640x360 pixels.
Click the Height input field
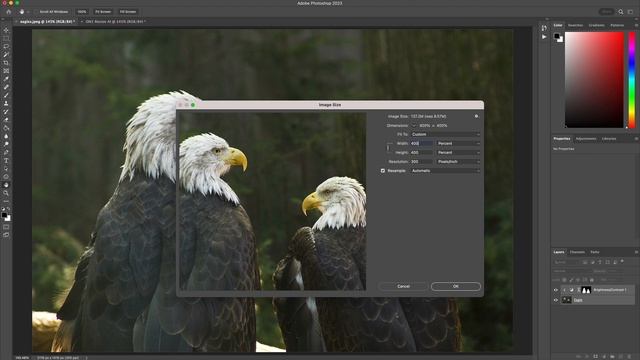click(x=422, y=152)
